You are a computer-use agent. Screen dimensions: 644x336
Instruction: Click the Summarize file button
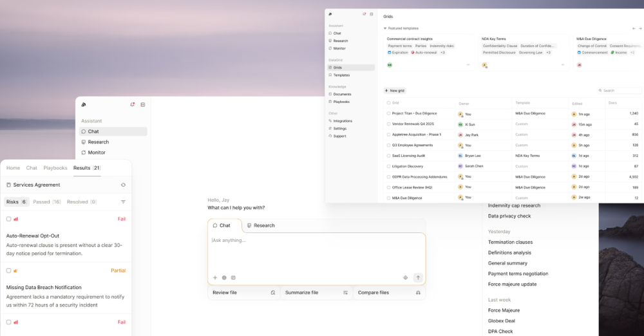317,292
